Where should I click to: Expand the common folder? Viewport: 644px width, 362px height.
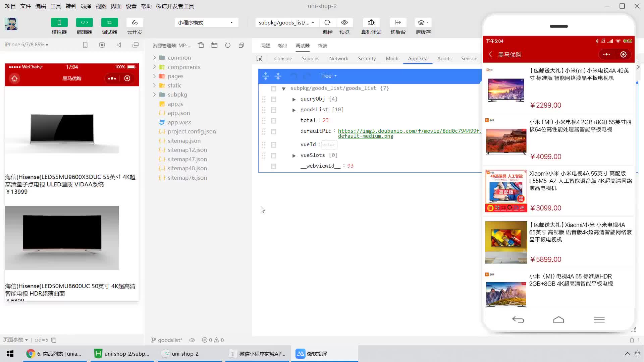click(154, 58)
